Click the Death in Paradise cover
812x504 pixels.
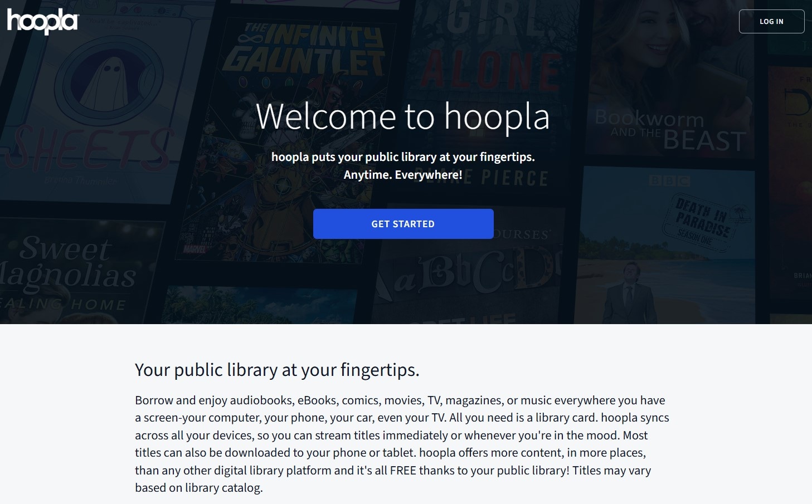pyautogui.click(x=666, y=245)
